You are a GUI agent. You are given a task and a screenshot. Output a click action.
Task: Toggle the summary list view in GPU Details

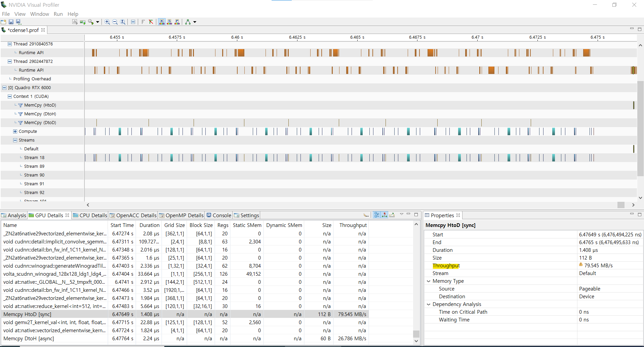pos(377,215)
